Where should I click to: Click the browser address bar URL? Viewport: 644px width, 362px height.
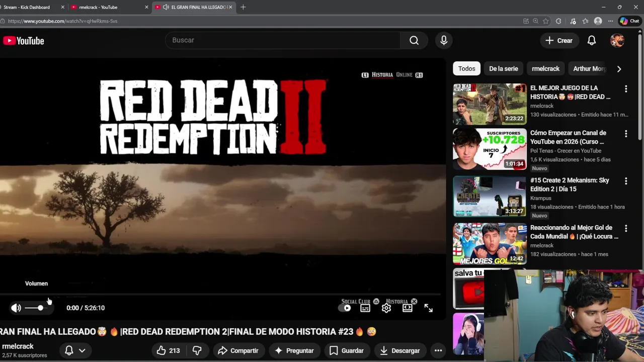(63, 21)
